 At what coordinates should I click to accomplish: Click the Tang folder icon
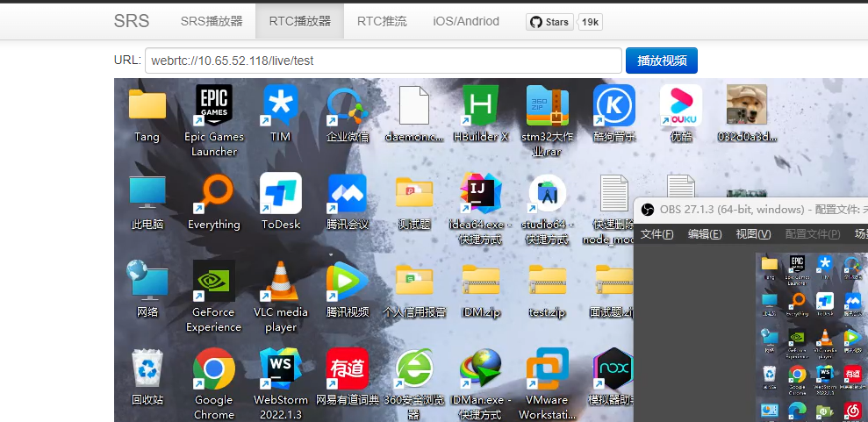tap(147, 104)
